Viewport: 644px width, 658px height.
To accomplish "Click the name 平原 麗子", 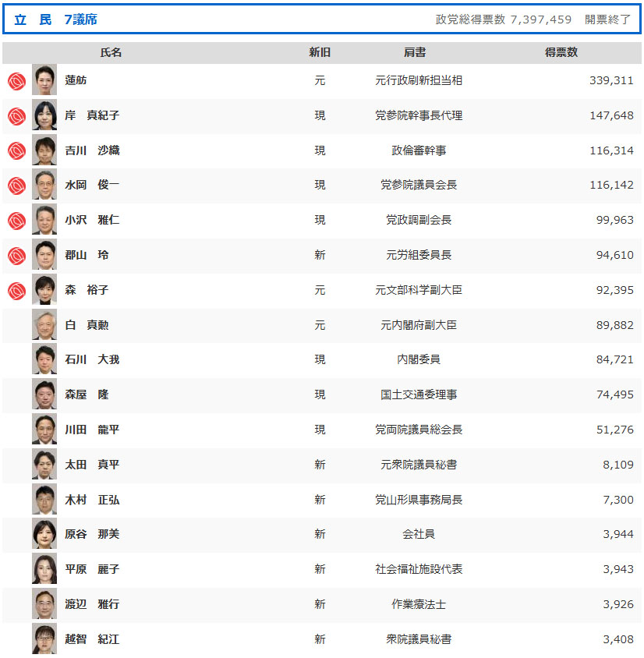I will [92, 569].
